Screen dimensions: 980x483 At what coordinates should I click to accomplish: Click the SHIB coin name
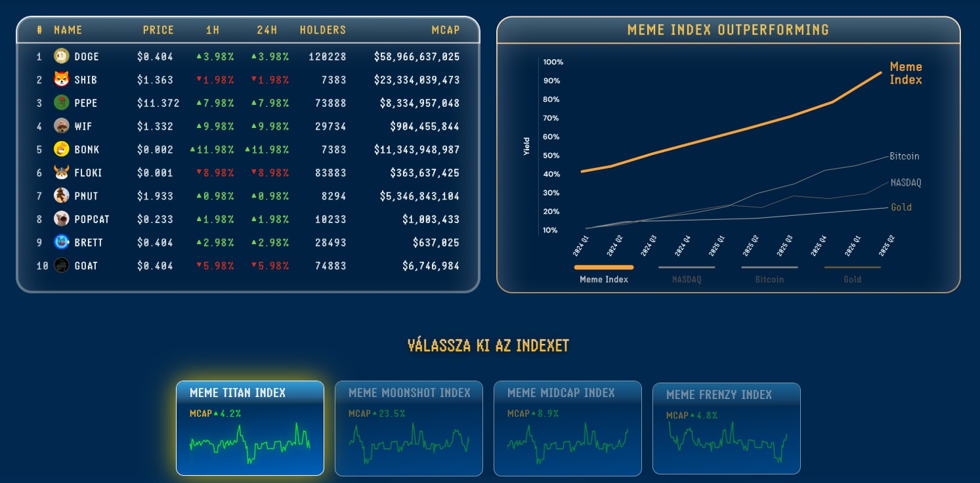pyautogui.click(x=85, y=80)
